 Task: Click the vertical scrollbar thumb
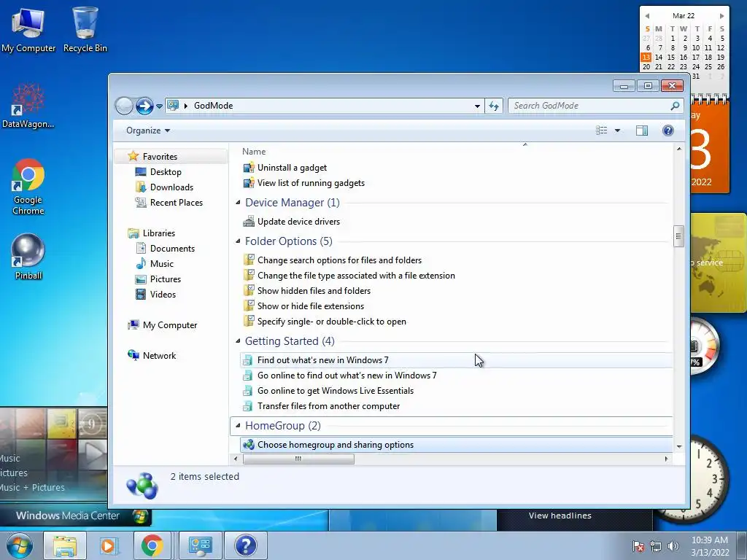click(x=678, y=236)
